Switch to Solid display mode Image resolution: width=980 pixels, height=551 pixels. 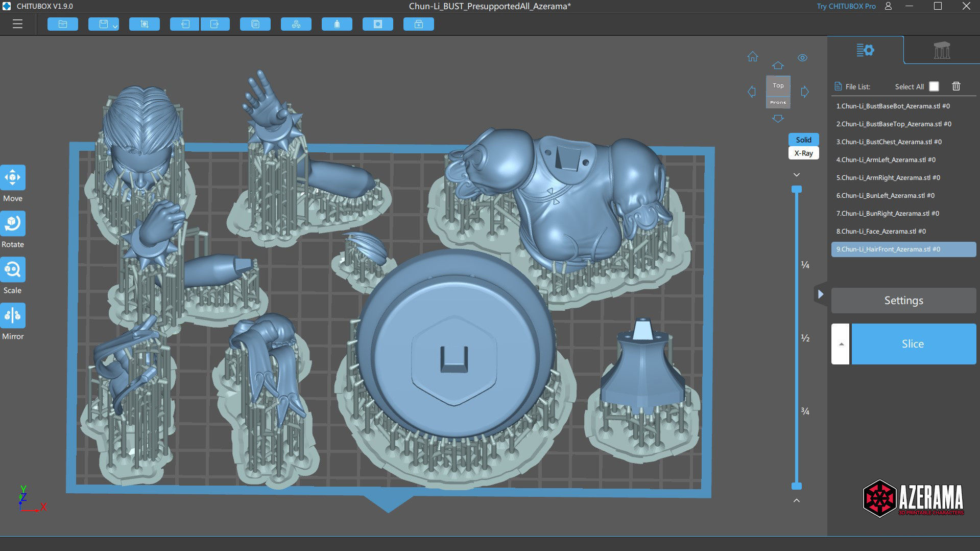(x=803, y=140)
